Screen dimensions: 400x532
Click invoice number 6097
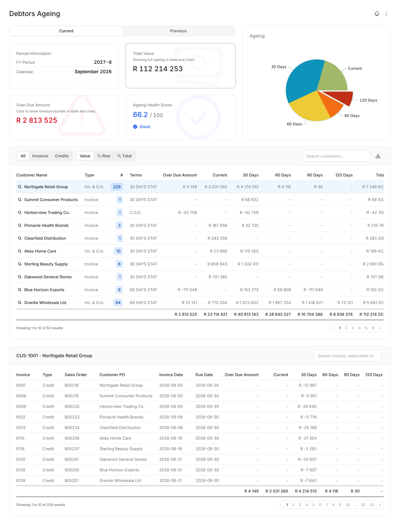[21, 385]
